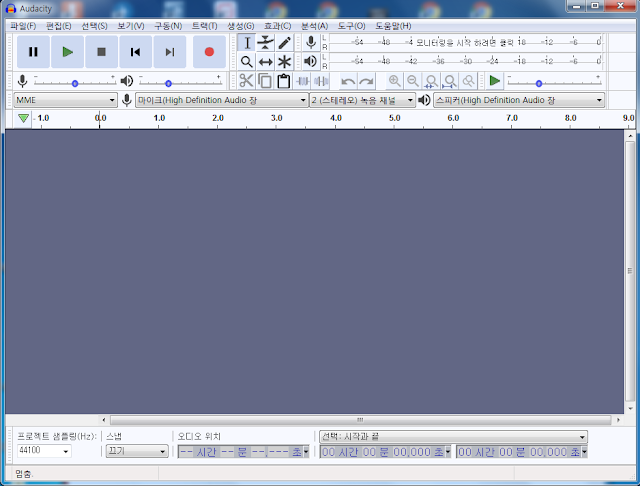Click the Play-at-speed green button
Image resolution: width=640 pixels, height=486 pixels.
[495, 81]
